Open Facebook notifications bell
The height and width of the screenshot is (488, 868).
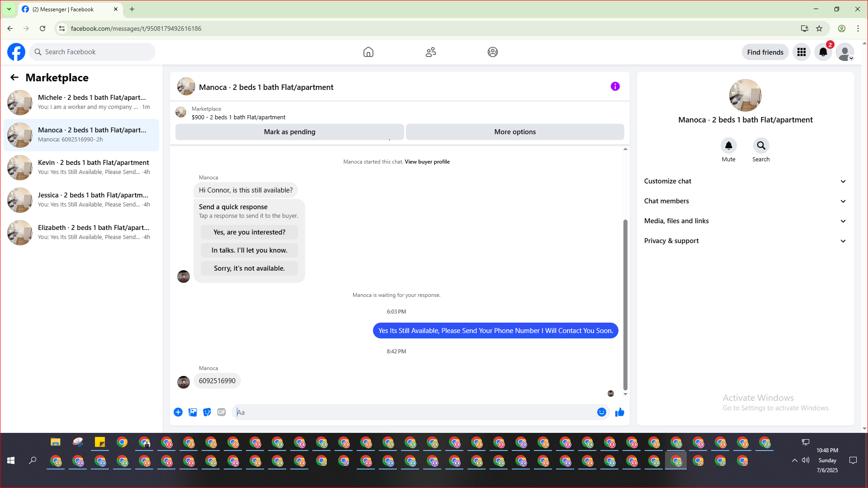point(823,52)
